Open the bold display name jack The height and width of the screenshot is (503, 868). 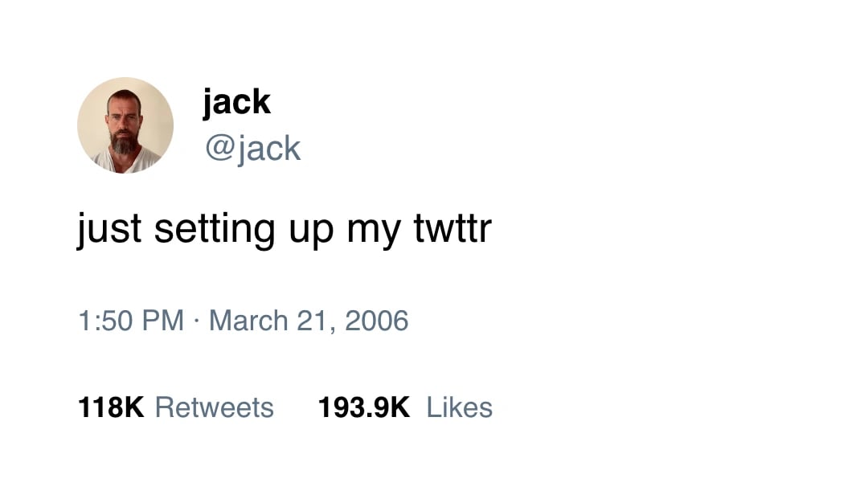[x=236, y=103]
